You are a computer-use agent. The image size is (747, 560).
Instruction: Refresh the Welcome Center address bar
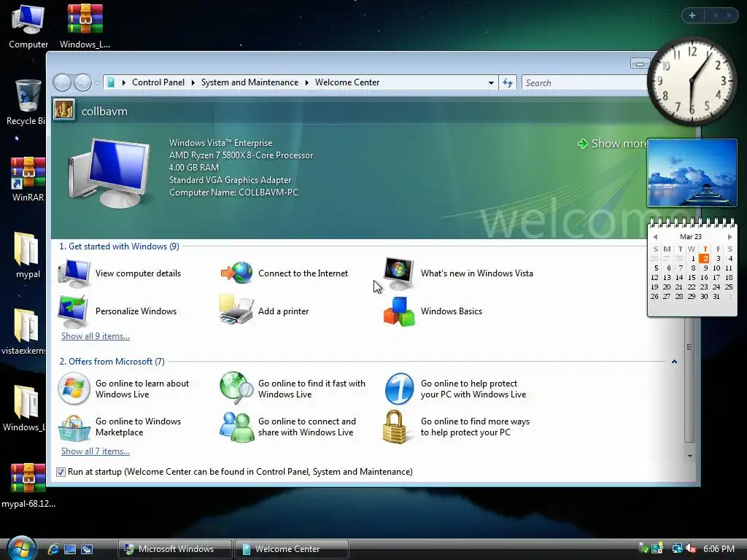coord(508,83)
